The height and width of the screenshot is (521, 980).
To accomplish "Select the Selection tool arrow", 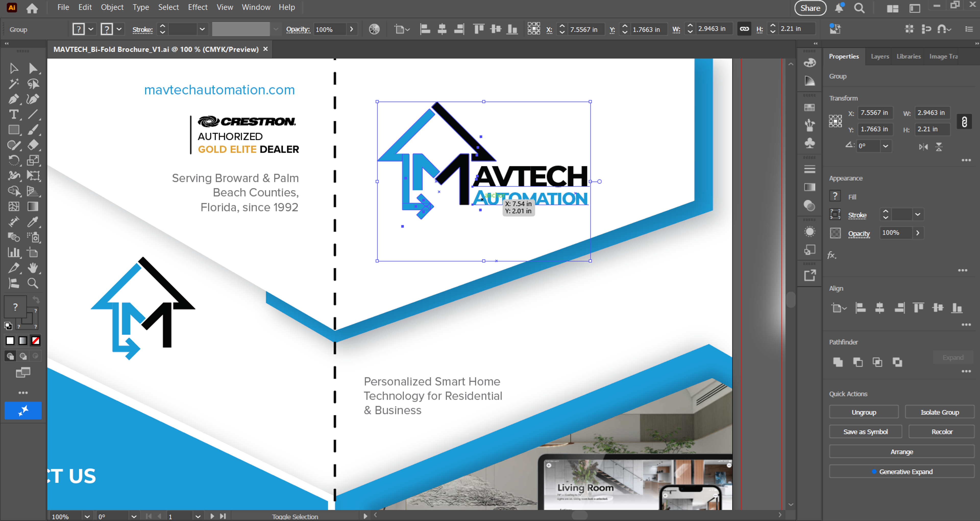I will tap(14, 68).
